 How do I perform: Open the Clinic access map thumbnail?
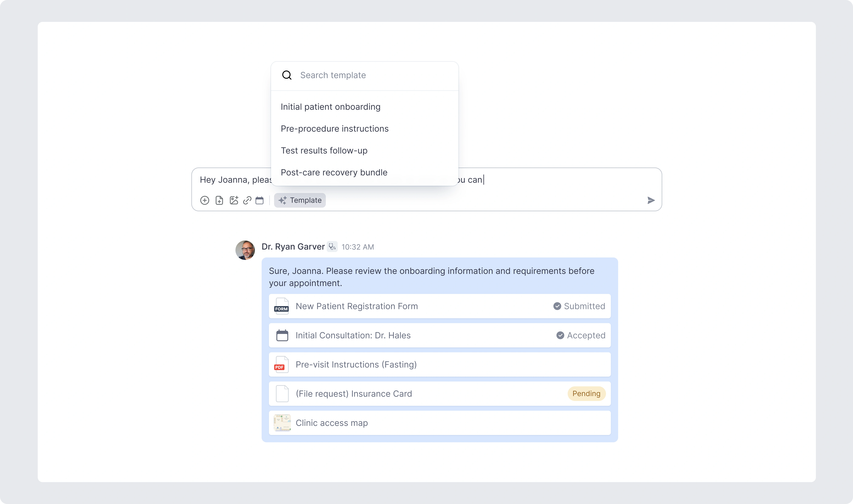(282, 423)
